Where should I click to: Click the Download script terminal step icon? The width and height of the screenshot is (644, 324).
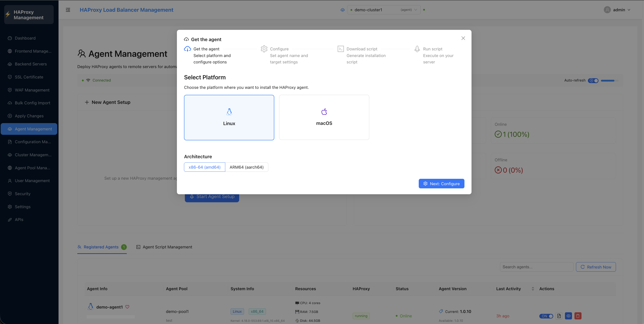coord(341,49)
